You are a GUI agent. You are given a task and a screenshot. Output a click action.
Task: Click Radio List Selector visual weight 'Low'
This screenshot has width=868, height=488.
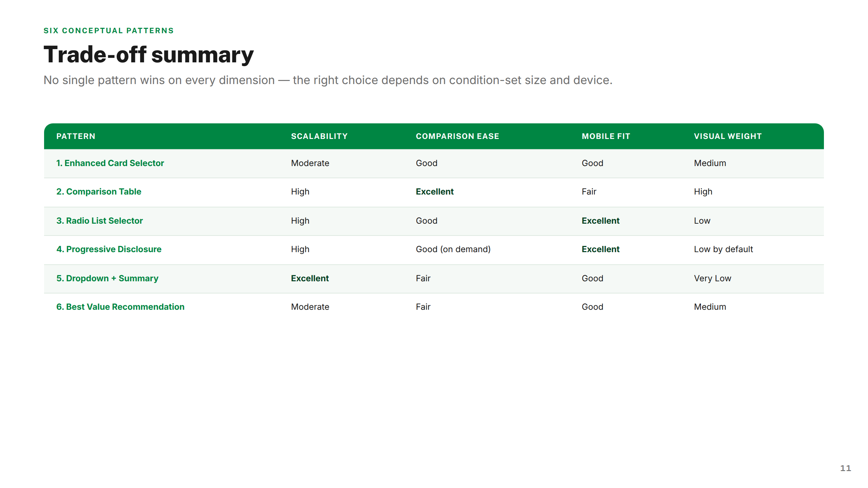[x=702, y=221]
